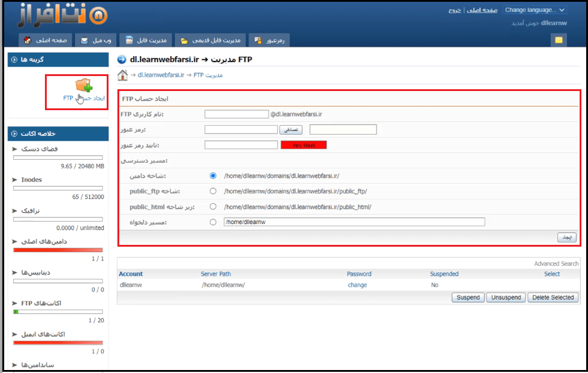Click the FTP username input field
Screen dimensions: 588x373
coord(236,114)
